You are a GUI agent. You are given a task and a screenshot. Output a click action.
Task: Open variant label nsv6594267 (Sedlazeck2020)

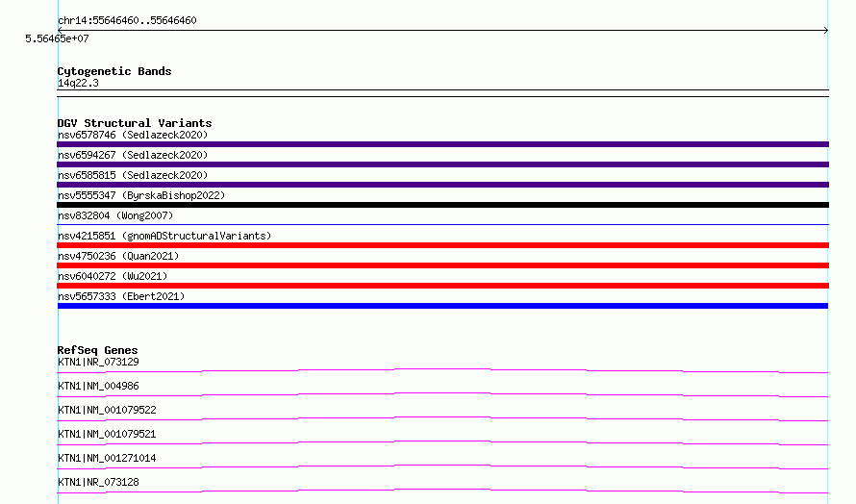pyautogui.click(x=133, y=155)
